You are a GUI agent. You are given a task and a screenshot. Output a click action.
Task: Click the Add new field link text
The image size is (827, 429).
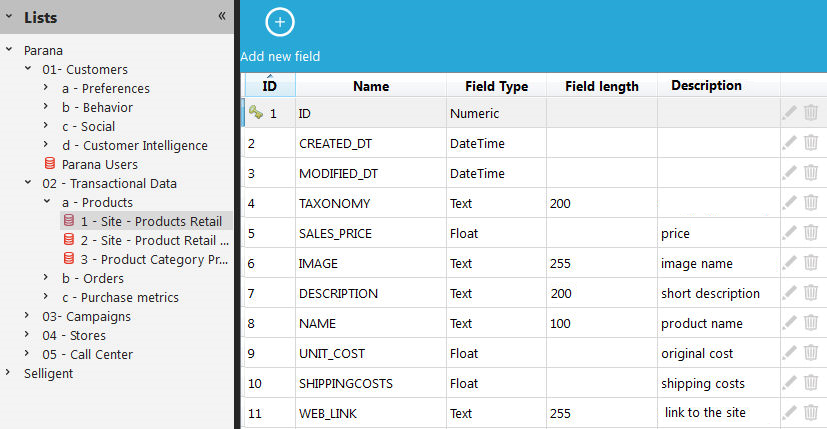[x=280, y=57]
